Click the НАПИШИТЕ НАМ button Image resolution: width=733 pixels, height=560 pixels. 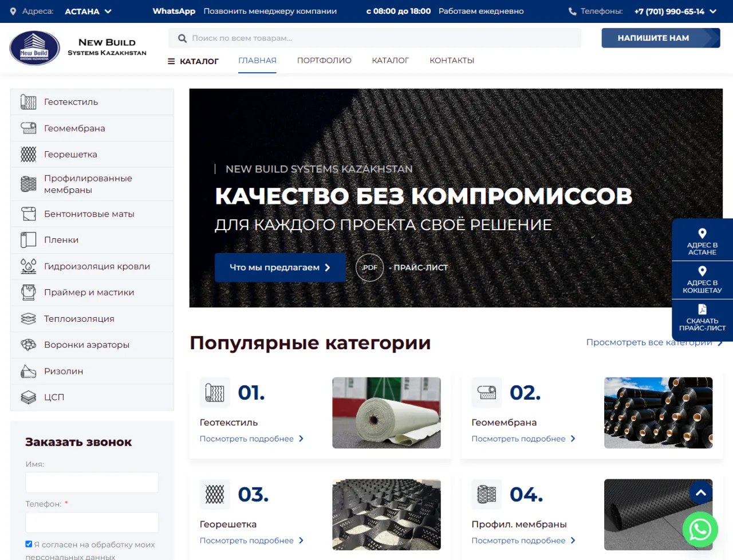(x=661, y=38)
